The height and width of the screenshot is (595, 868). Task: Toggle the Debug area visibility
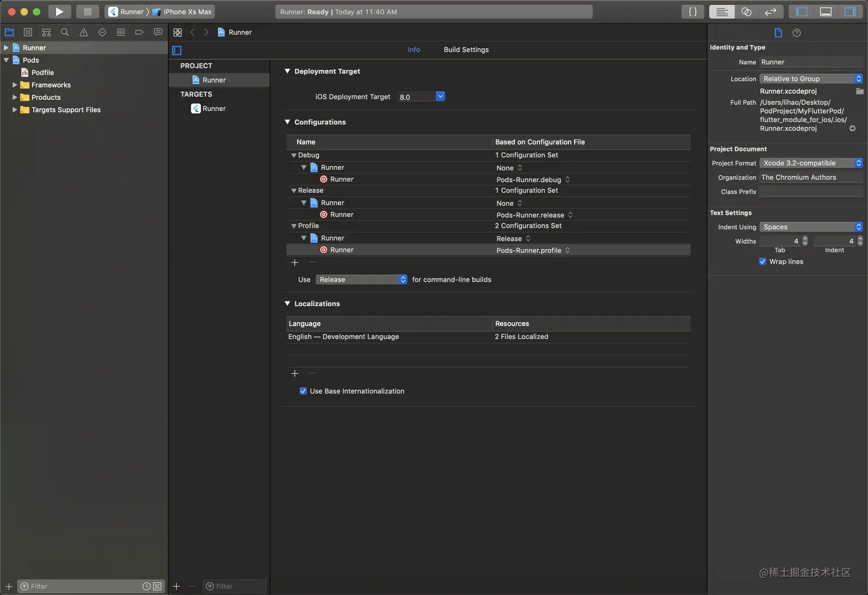click(x=826, y=11)
